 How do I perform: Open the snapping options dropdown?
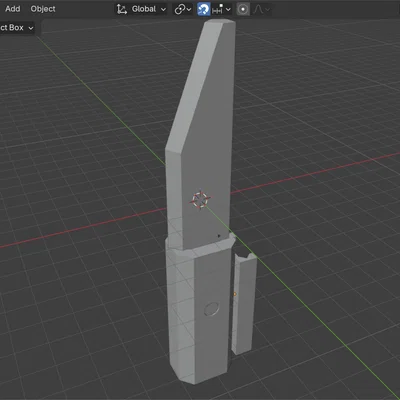click(x=221, y=9)
